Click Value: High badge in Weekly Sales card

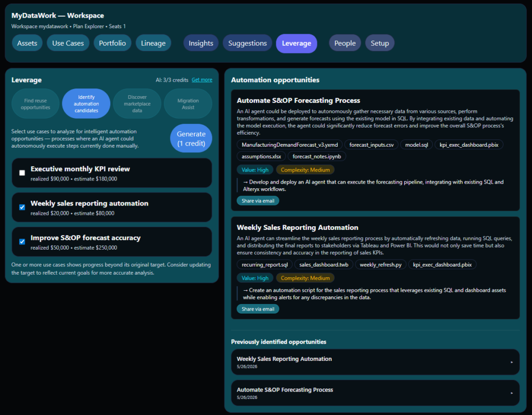[x=255, y=278]
